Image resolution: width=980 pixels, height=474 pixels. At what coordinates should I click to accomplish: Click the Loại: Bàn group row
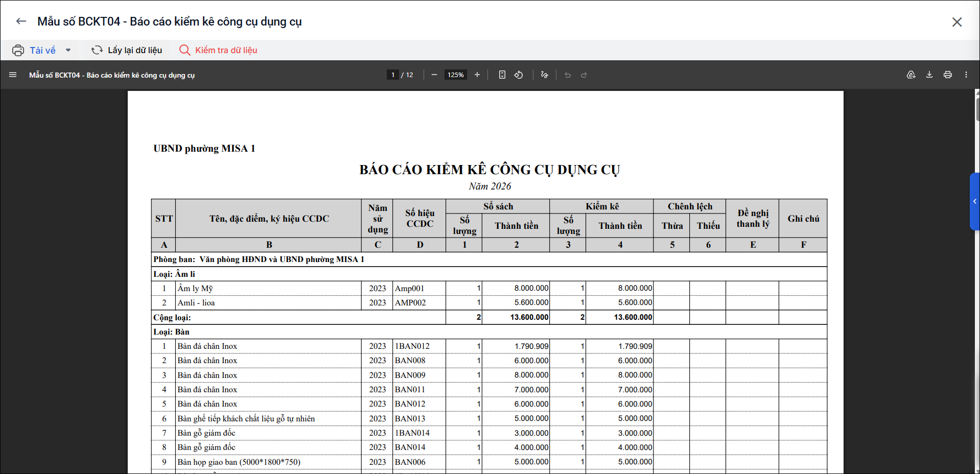coord(489,332)
